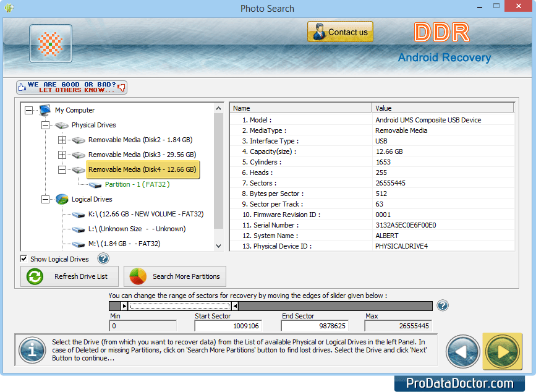The image size is (536, 392).
Task: Click the Back arrow button
Action: 463,351
